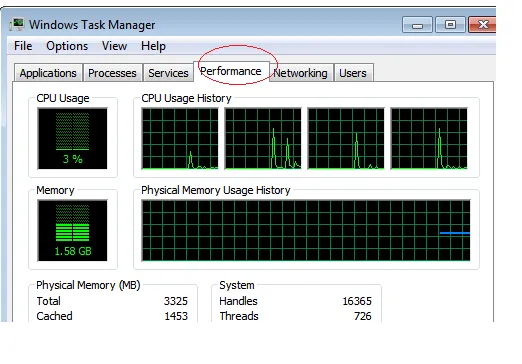Image resolution: width=522 pixels, height=364 pixels.
Task: Click the Handles label
Action: (x=238, y=301)
